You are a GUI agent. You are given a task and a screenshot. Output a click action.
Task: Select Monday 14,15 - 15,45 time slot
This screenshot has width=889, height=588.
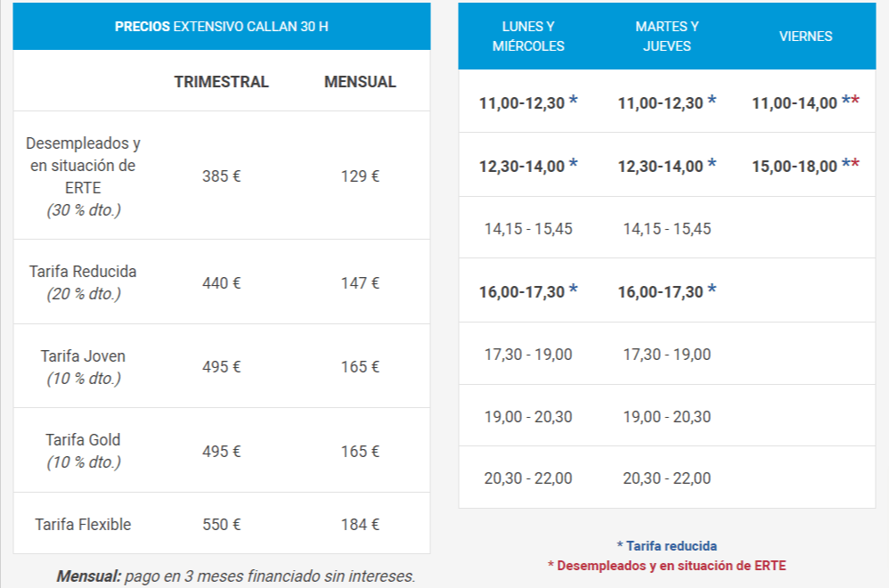[x=528, y=228]
